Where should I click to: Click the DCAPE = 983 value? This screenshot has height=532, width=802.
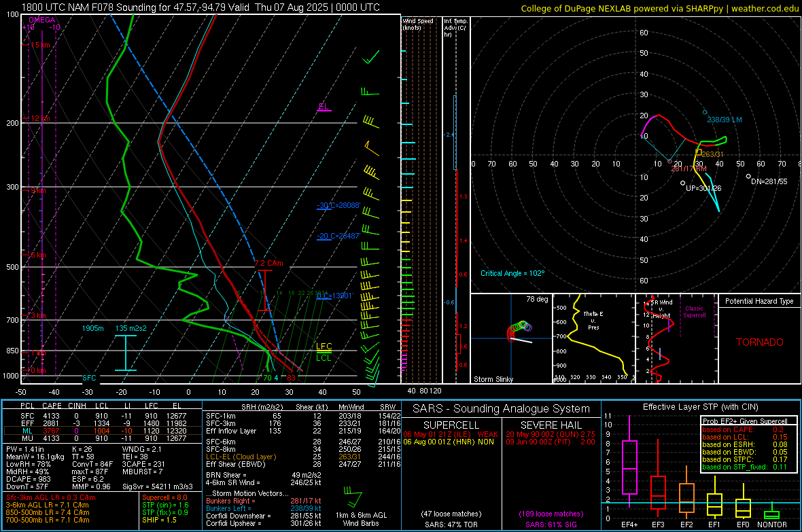[x=28, y=479]
